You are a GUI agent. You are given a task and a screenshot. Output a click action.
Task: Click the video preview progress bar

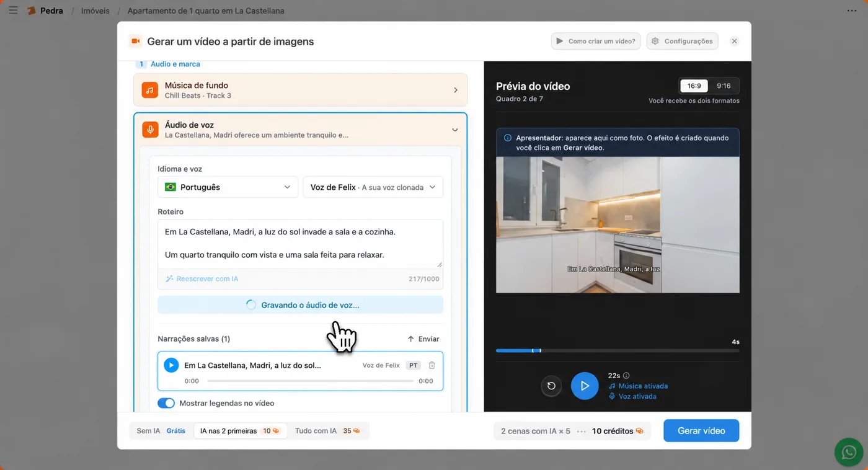[618, 350]
